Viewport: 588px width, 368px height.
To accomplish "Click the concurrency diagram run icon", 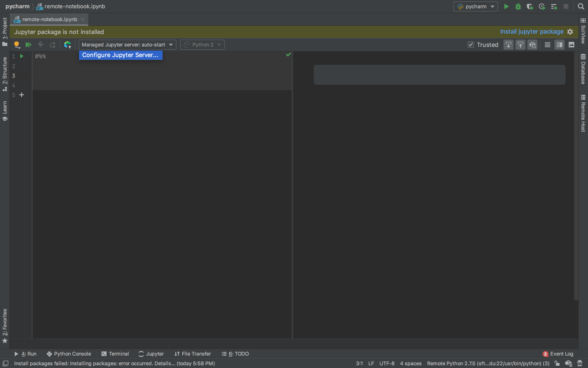I will (x=554, y=6).
